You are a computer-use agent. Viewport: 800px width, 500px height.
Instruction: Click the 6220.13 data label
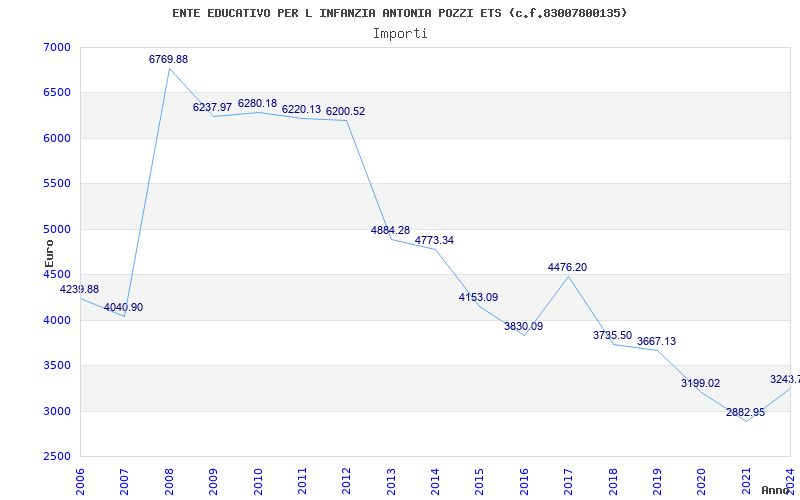(x=302, y=109)
